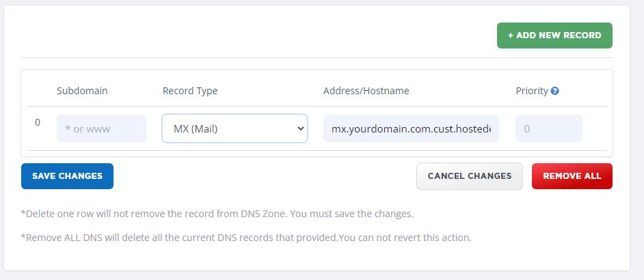This screenshot has width=644, height=280.
Task: Click row number 0 in the table
Action: click(38, 123)
